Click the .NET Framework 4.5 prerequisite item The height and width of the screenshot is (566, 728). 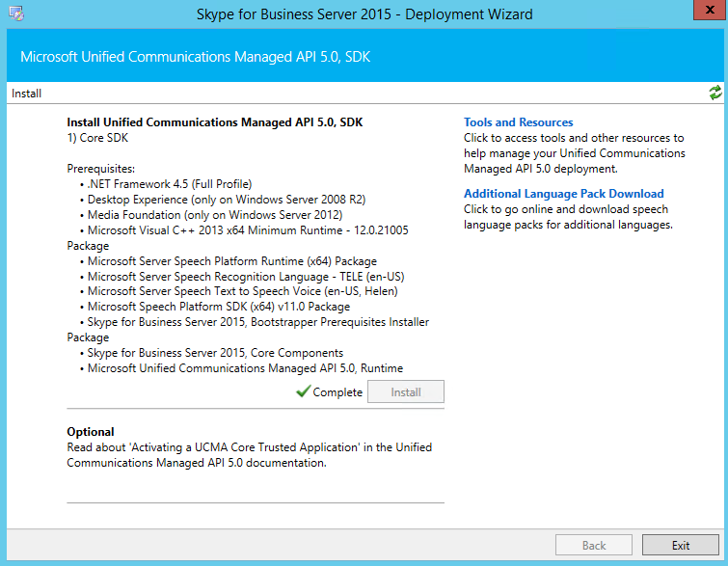(x=170, y=184)
